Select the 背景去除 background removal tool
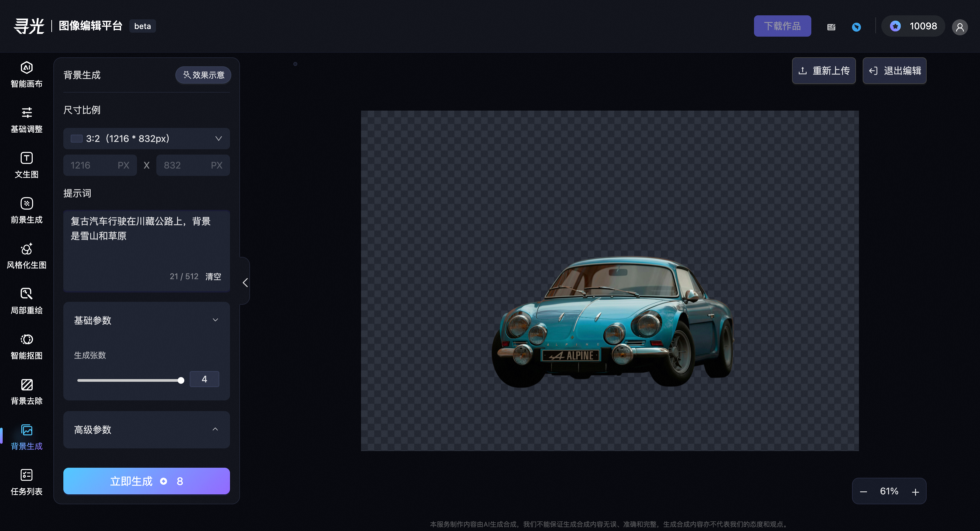Image resolution: width=980 pixels, height=531 pixels. coord(26,391)
